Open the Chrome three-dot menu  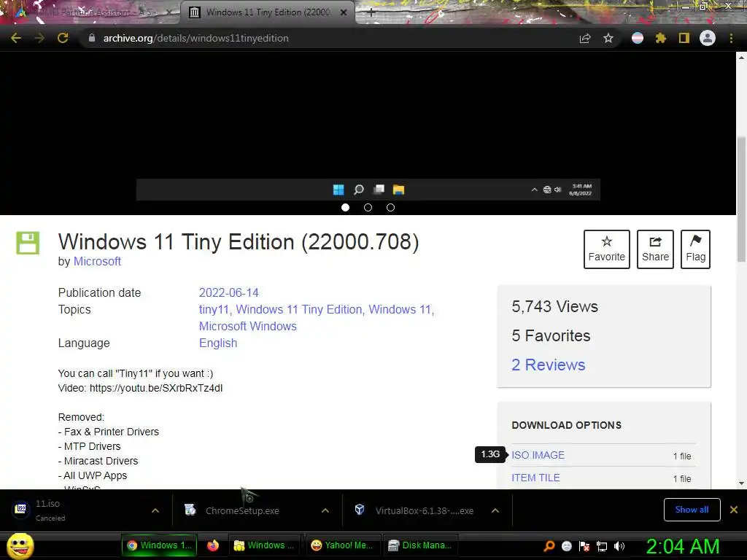[x=731, y=38]
